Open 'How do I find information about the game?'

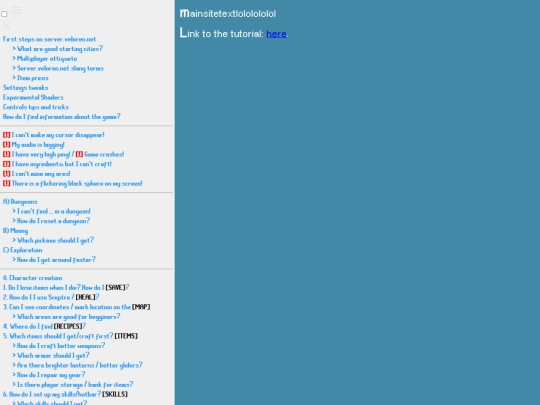pyautogui.click(x=62, y=117)
